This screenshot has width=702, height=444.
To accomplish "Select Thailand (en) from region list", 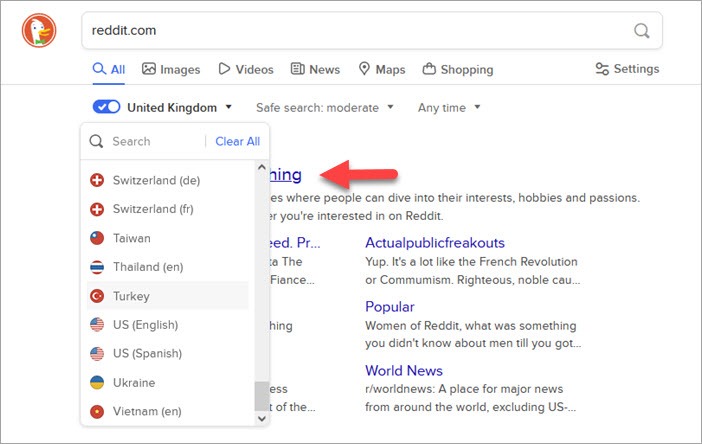I will [167, 267].
